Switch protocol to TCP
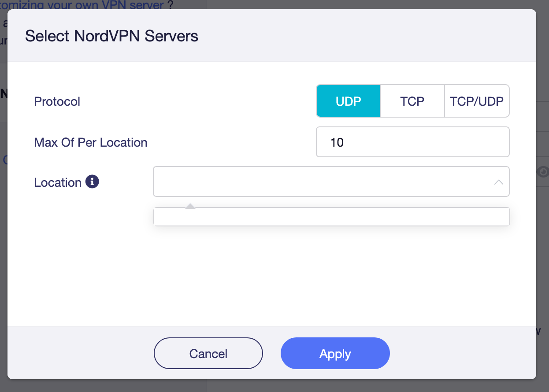Screen dimensions: 549x392 pyautogui.click(x=412, y=101)
